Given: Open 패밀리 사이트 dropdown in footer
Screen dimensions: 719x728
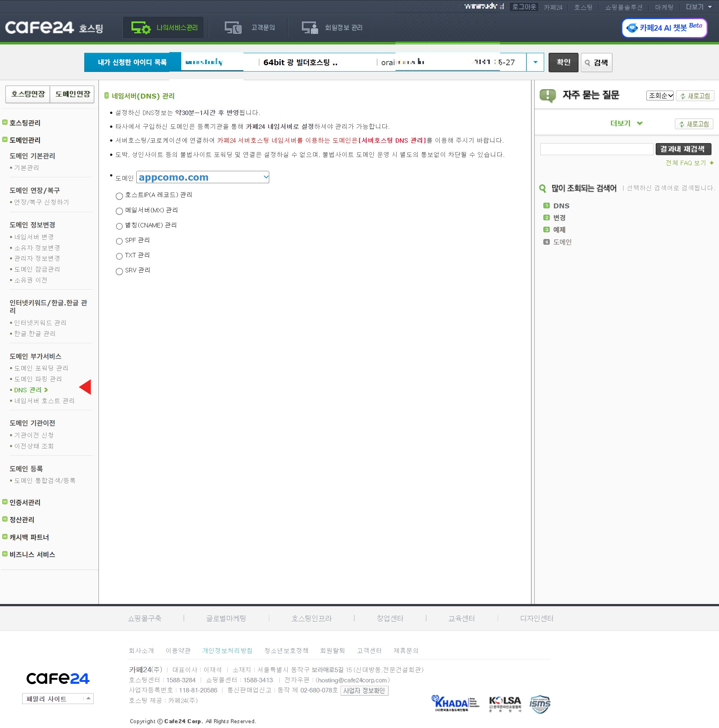Looking at the screenshot, I should pyautogui.click(x=58, y=698).
